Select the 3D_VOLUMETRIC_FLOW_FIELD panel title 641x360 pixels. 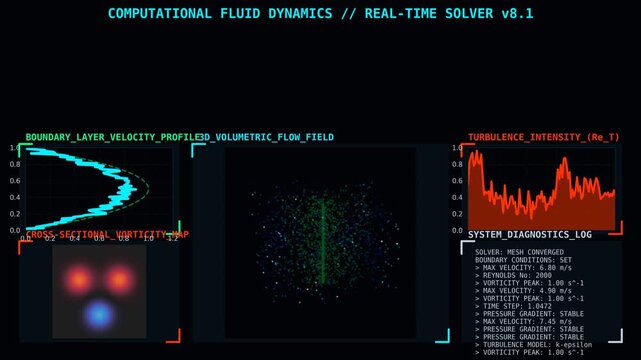[267, 137]
